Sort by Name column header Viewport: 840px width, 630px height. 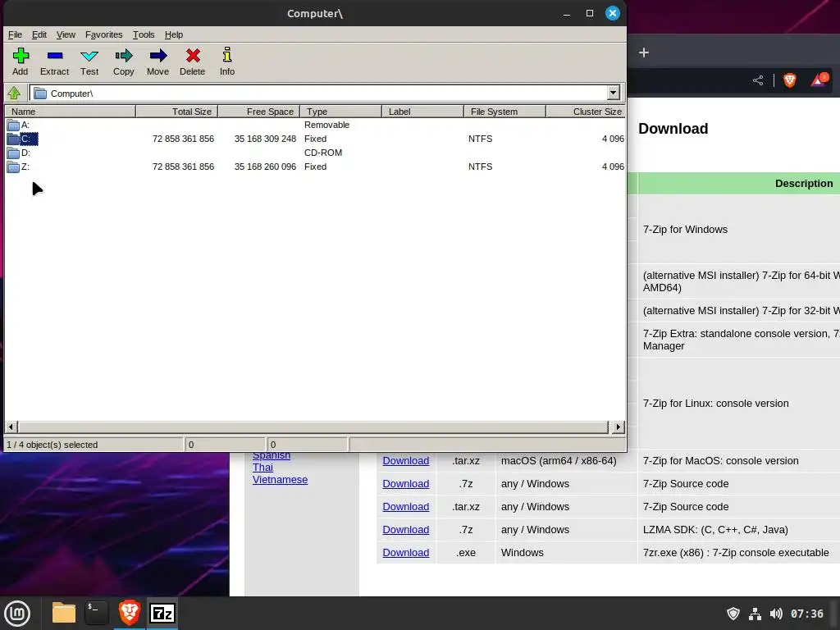71,112
